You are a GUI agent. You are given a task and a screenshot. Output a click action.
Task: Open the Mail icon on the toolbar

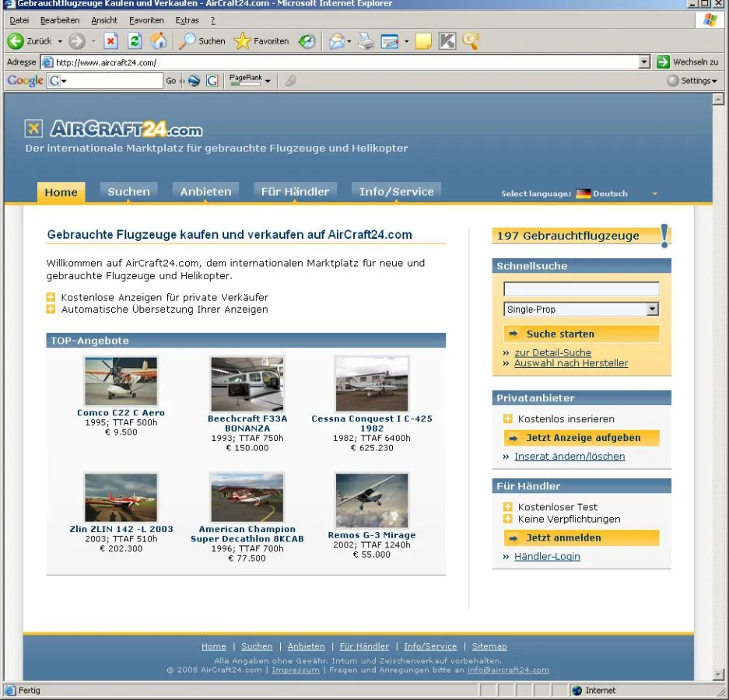pyautogui.click(x=336, y=41)
